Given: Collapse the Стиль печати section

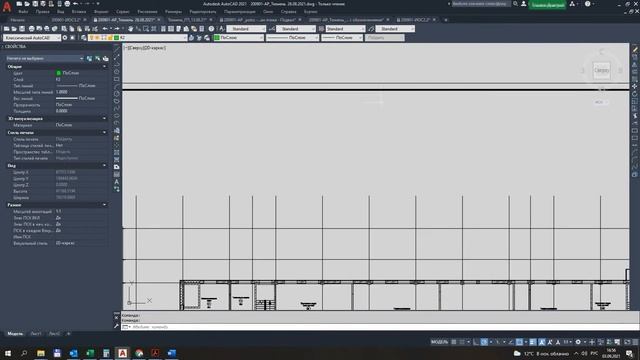Looking at the screenshot, I should [104, 133].
